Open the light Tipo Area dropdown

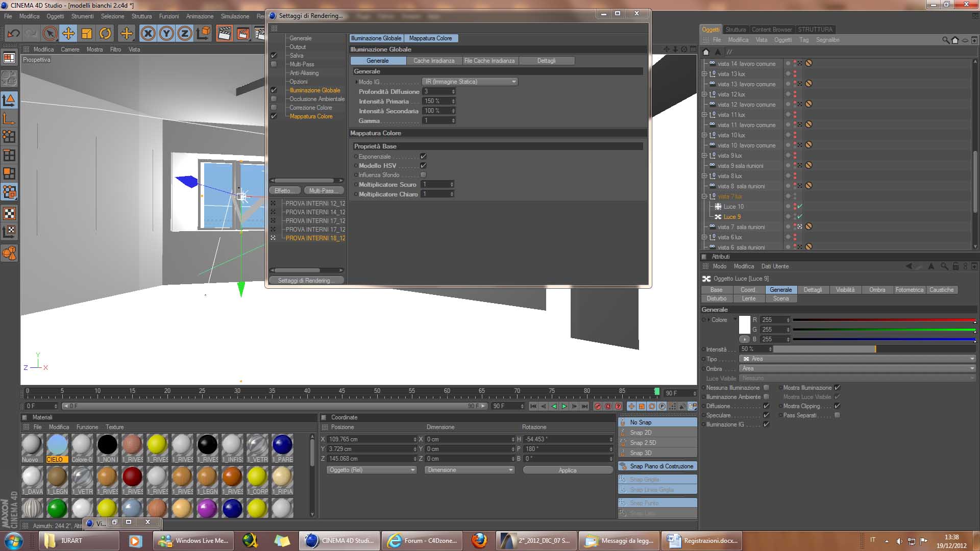pos(857,359)
